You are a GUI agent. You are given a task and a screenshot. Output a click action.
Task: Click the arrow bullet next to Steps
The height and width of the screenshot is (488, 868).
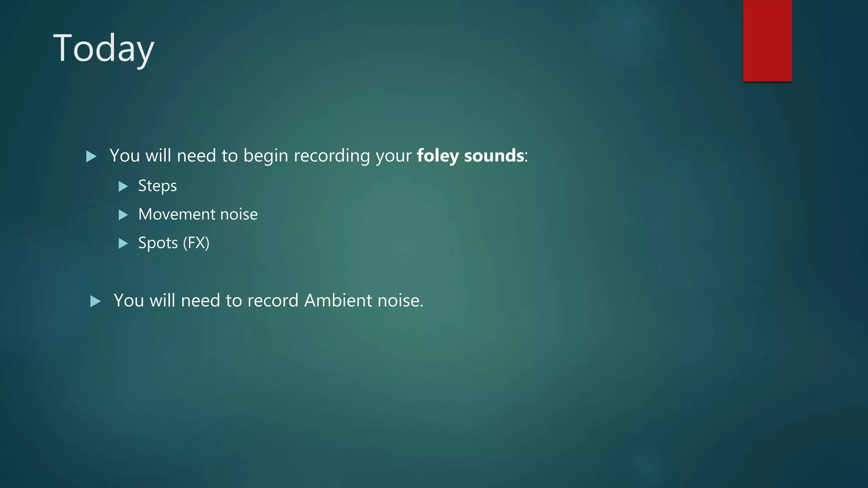click(123, 186)
